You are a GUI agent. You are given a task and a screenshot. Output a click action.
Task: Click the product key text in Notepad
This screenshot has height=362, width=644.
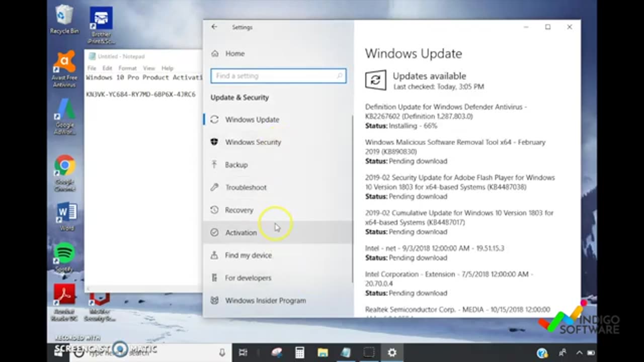[141, 95]
